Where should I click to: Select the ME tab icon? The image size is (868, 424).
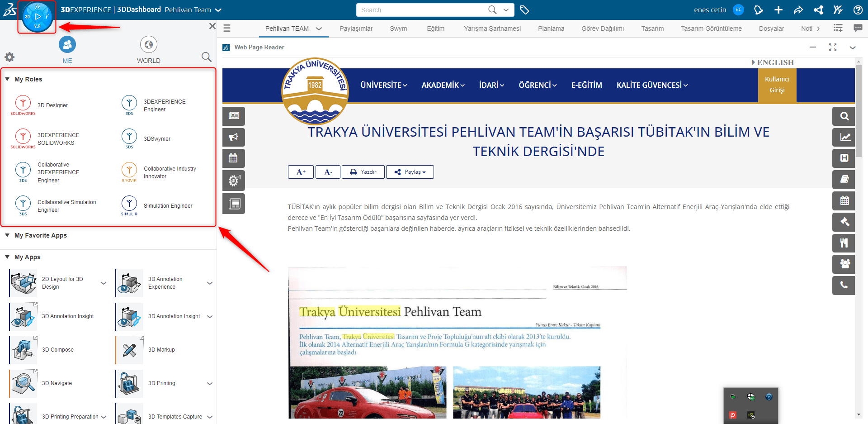coord(67,44)
